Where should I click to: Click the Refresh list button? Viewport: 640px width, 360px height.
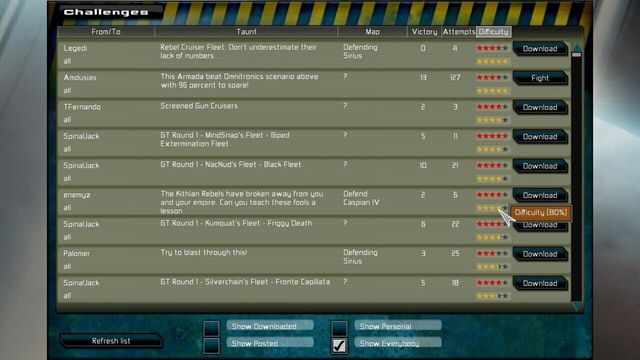click(x=111, y=341)
